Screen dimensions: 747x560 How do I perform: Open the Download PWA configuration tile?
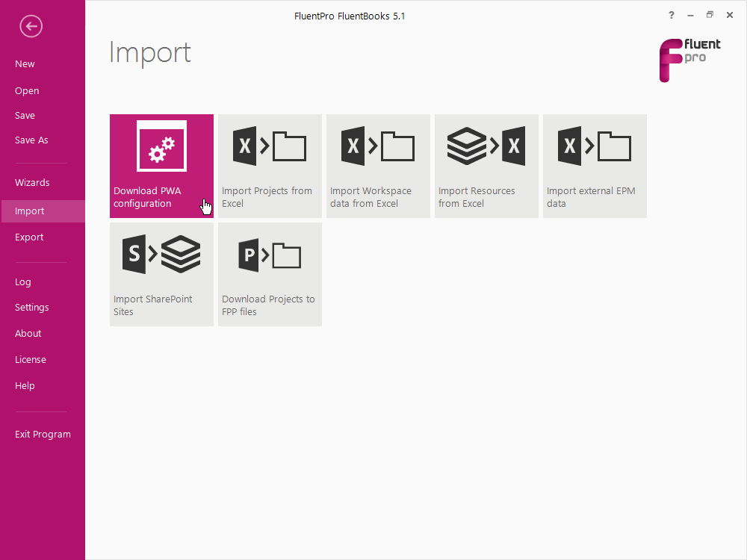pos(161,167)
